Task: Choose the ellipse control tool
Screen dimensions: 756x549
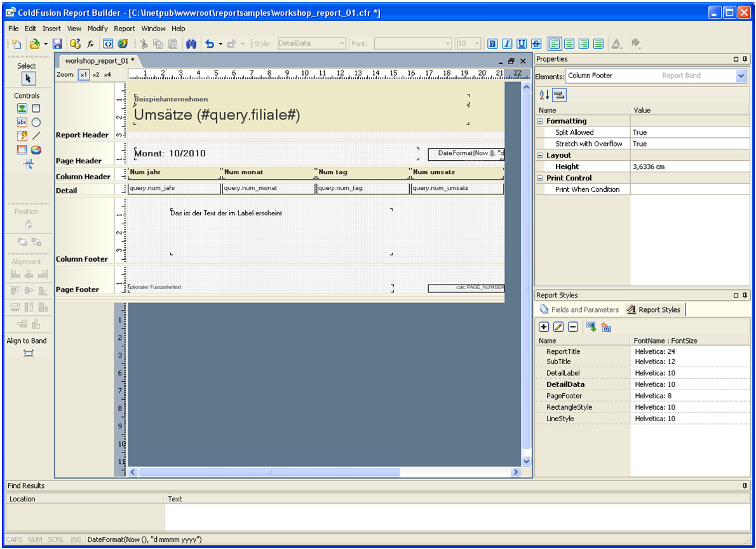Action: pyautogui.click(x=36, y=122)
